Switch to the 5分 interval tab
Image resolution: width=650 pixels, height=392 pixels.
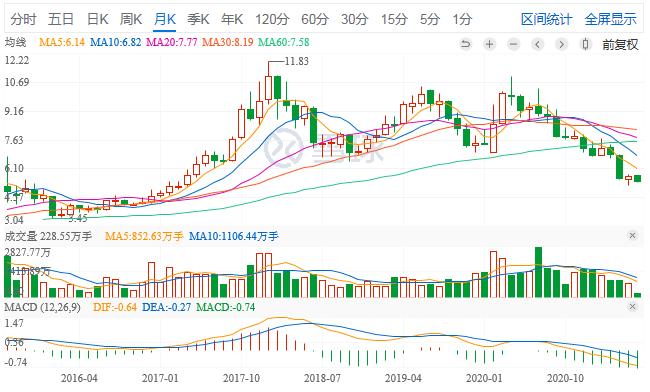(429, 19)
